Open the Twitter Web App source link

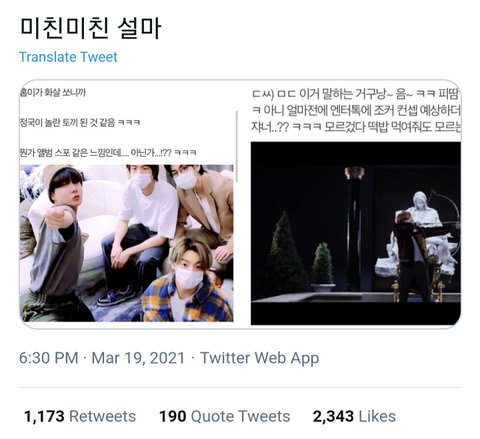click(259, 358)
